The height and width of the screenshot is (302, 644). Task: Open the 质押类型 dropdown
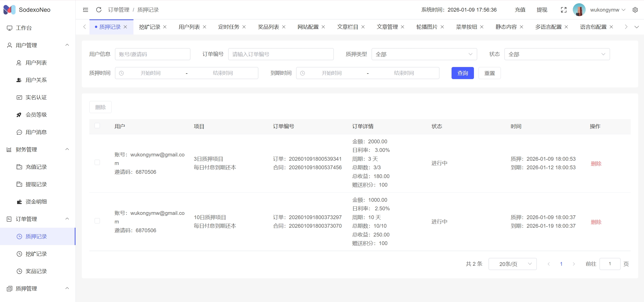click(424, 54)
